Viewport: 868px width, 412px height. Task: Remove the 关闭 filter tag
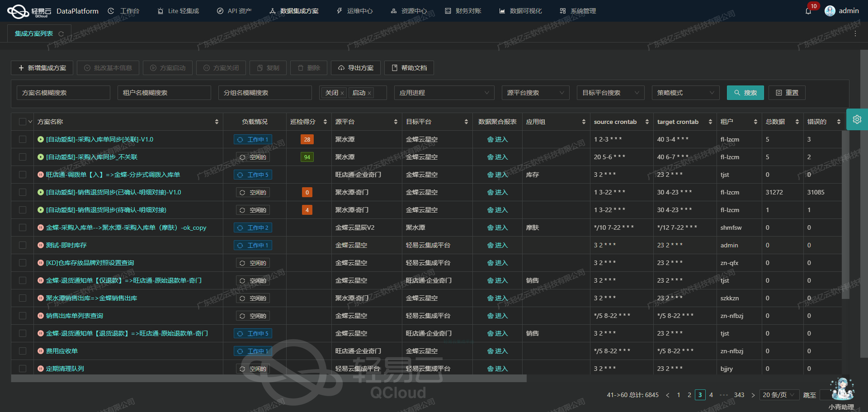click(x=342, y=93)
